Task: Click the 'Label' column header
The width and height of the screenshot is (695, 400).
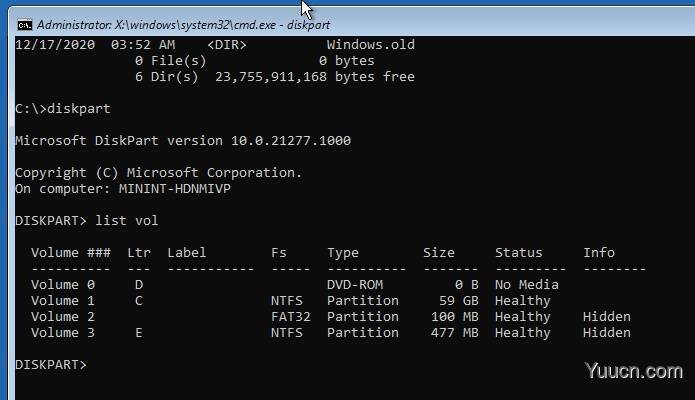Action: [x=187, y=252]
